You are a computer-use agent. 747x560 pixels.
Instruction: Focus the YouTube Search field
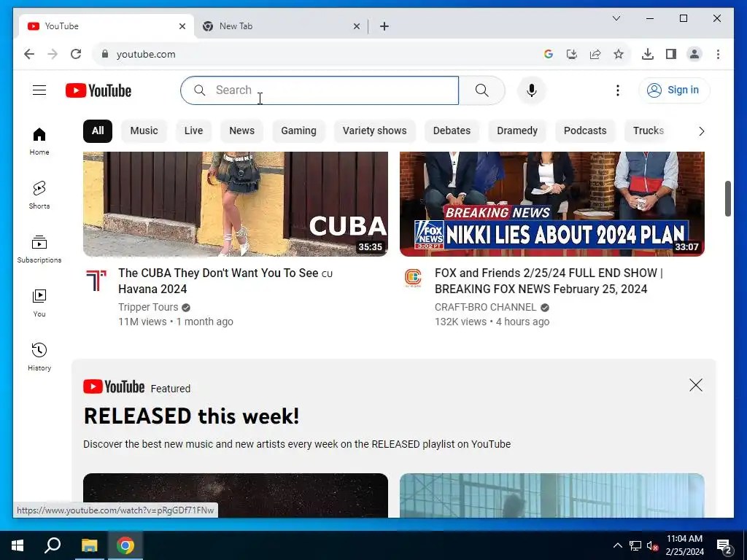click(x=320, y=90)
